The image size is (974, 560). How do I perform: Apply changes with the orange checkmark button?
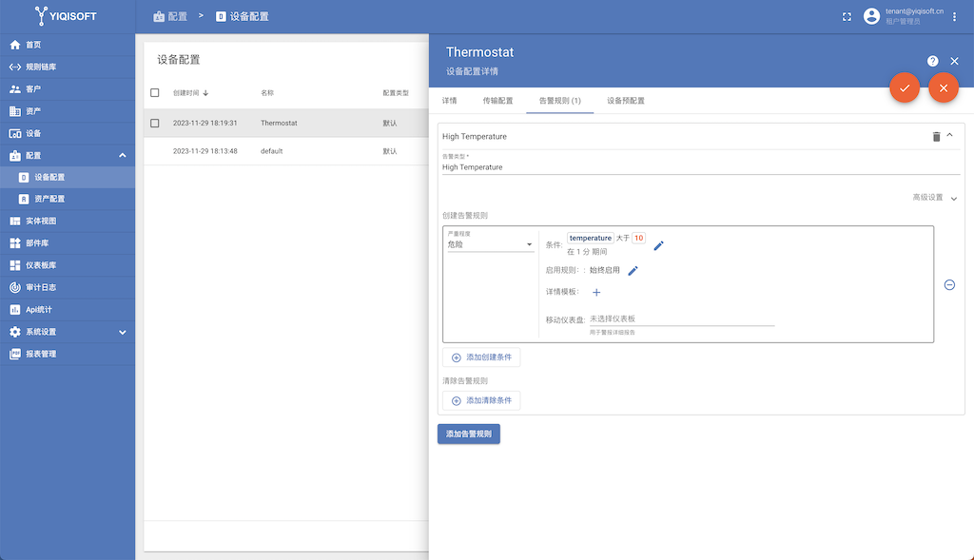point(905,87)
